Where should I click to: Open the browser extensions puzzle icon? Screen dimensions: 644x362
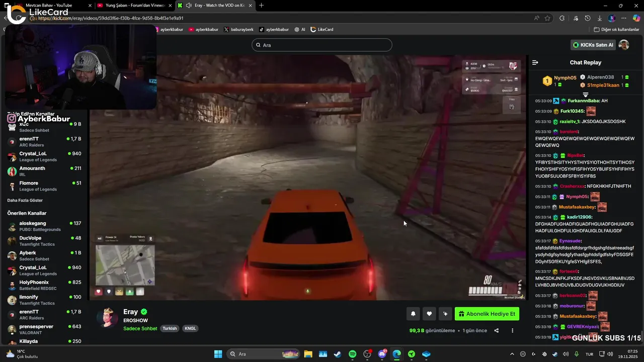click(x=562, y=18)
